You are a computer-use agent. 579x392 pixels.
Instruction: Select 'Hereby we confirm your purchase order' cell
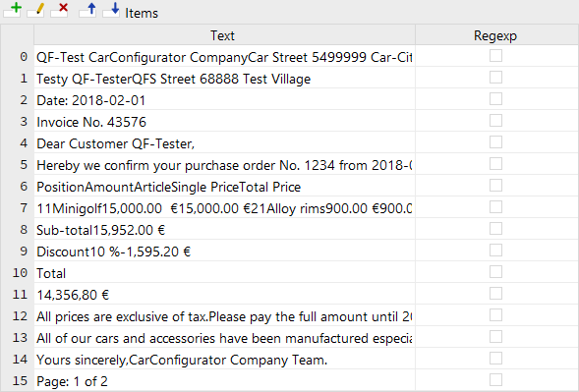pyautogui.click(x=224, y=165)
